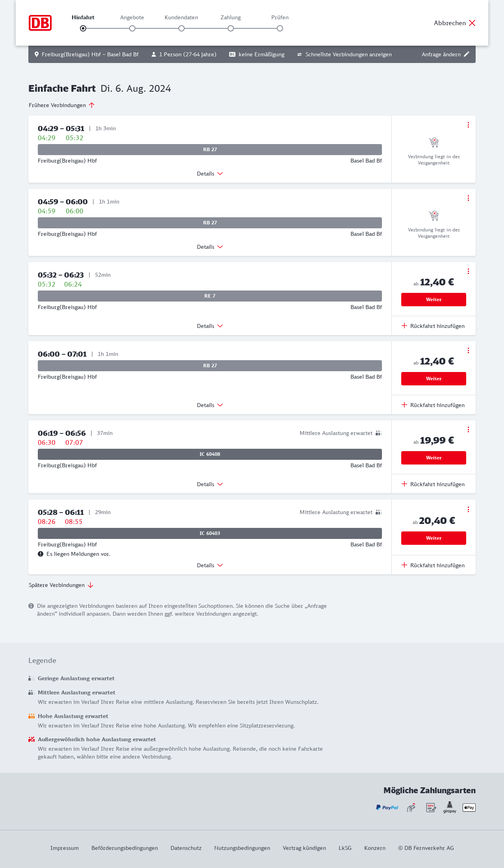Expand Details for the IC 60408 connection
The image size is (504, 868).
(x=210, y=484)
